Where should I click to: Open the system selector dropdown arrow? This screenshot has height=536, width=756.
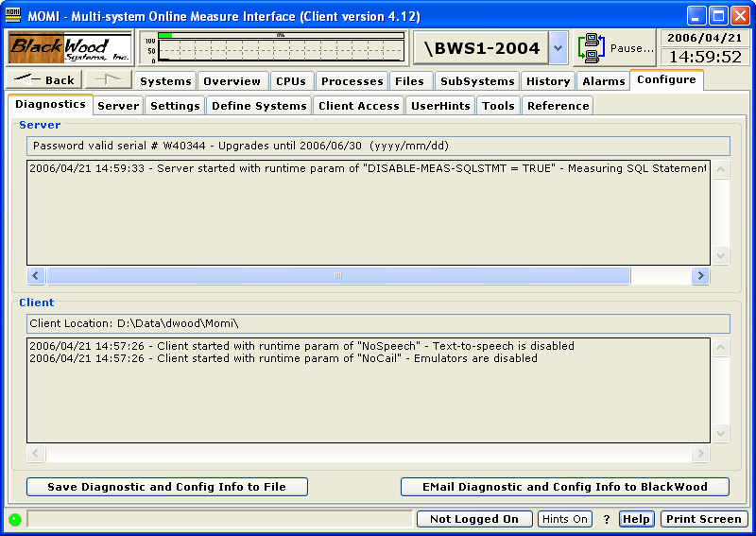click(x=558, y=48)
